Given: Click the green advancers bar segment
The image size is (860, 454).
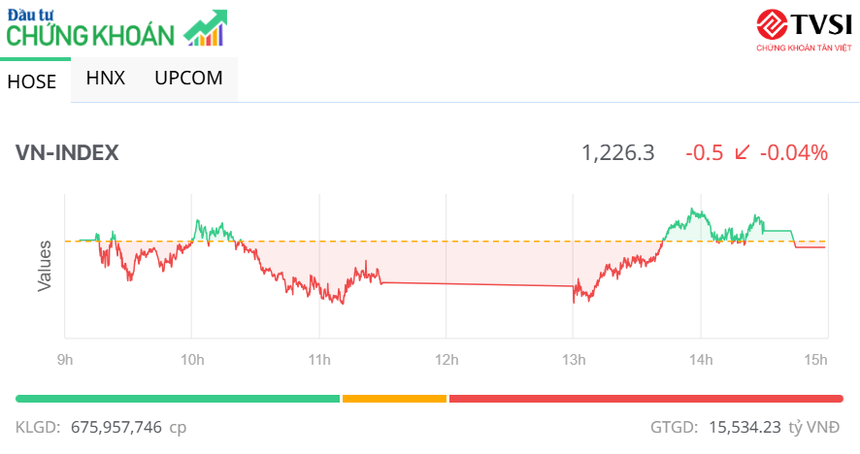Looking at the screenshot, I should 178,399.
